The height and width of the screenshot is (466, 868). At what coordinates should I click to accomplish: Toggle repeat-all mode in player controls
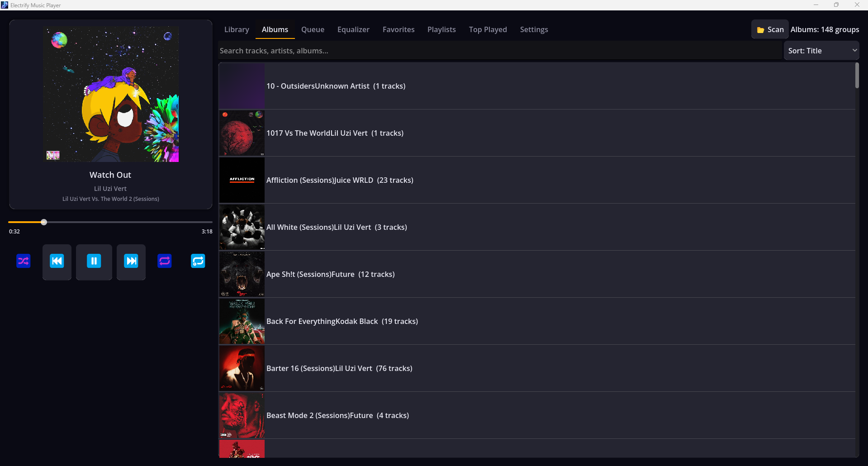click(165, 261)
